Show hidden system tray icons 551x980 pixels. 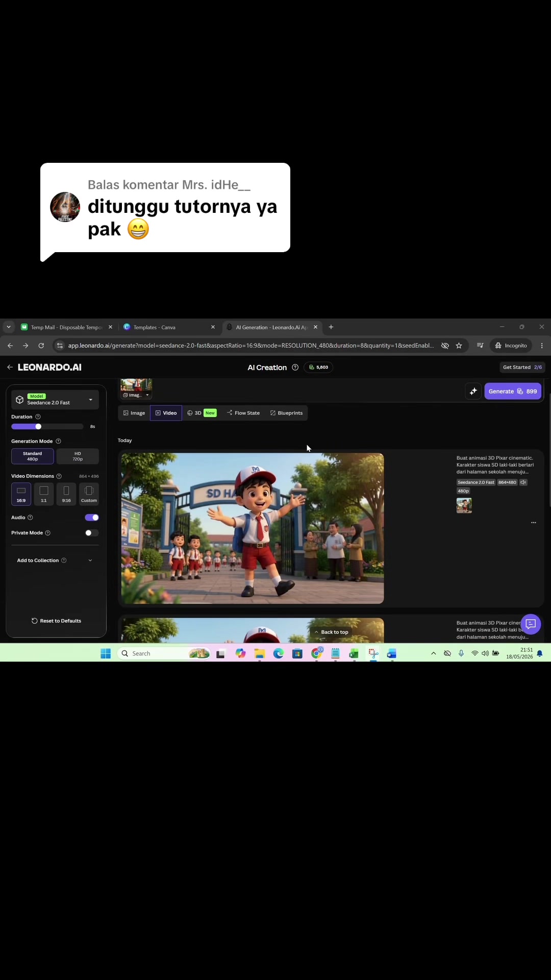coord(434,653)
